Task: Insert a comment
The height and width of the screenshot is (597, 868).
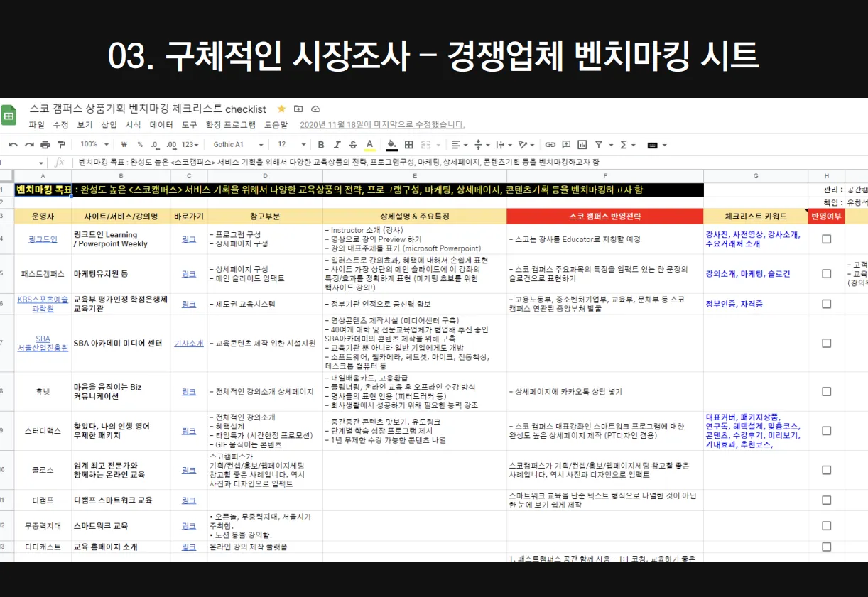Action: point(566,145)
